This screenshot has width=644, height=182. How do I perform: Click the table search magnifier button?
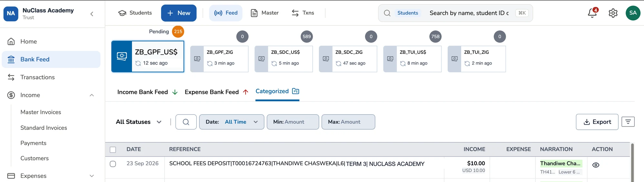186,122
